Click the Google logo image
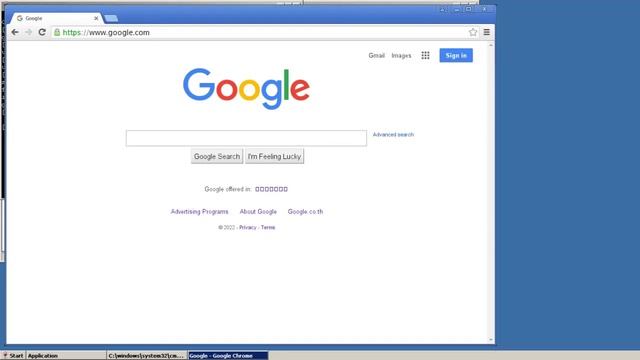The height and width of the screenshot is (360, 640). click(x=247, y=89)
